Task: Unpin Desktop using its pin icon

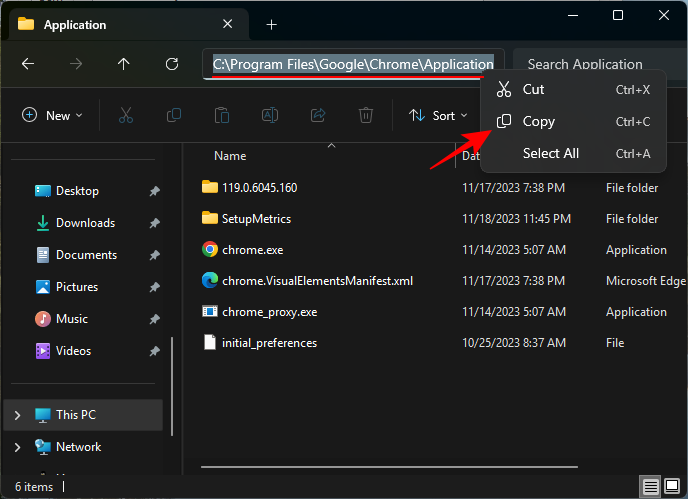Action: click(154, 191)
